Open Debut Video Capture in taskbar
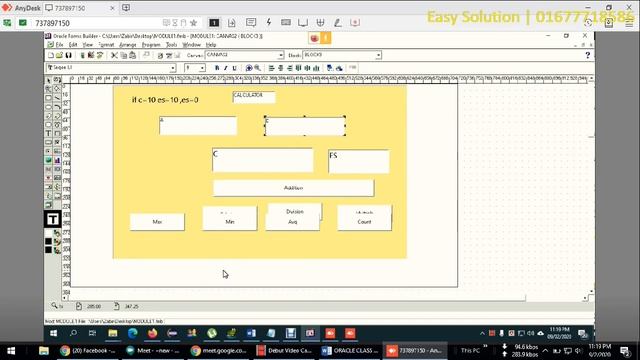 click(x=284, y=351)
